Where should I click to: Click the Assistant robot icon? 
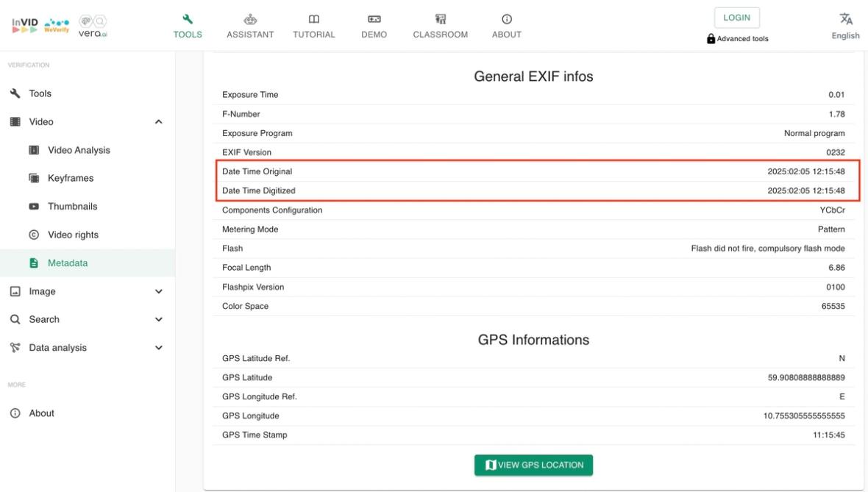pos(250,19)
